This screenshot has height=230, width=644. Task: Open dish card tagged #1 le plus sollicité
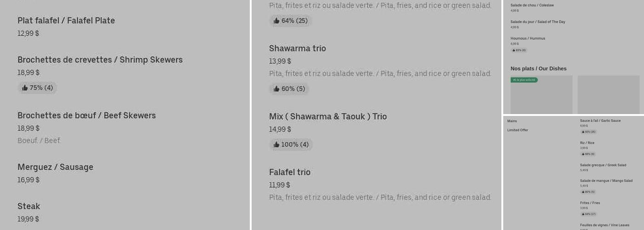(x=541, y=95)
